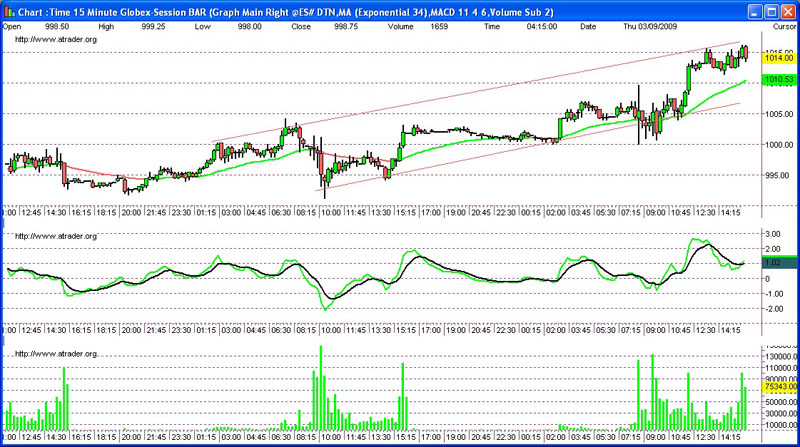Select the Open value 998.50
Viewport: 800px width, 447px height.
coord(57,27)
